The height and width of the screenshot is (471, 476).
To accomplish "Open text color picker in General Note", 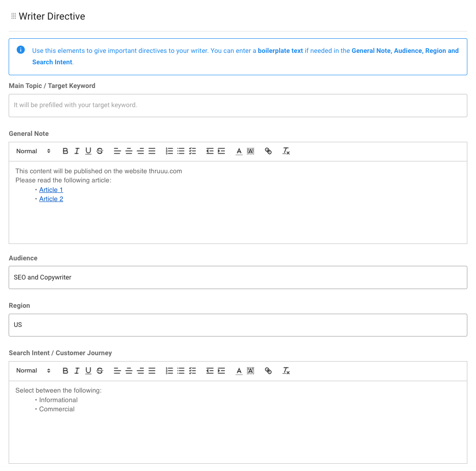I will click(239, 151).
